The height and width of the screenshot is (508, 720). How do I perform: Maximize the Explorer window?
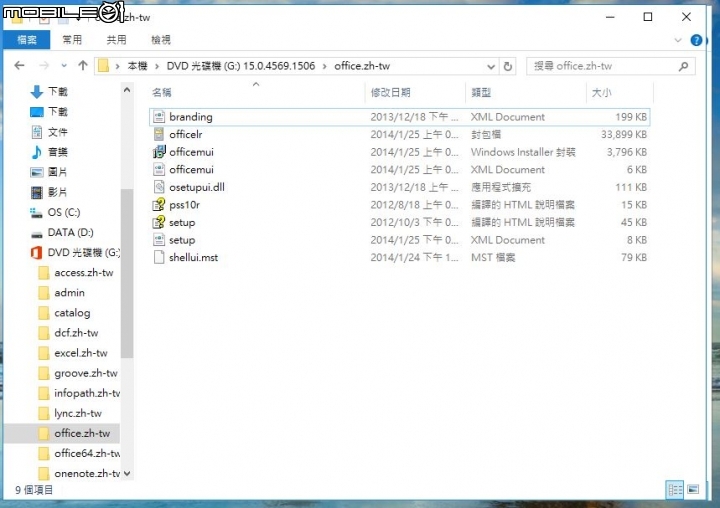coord(648,17)
